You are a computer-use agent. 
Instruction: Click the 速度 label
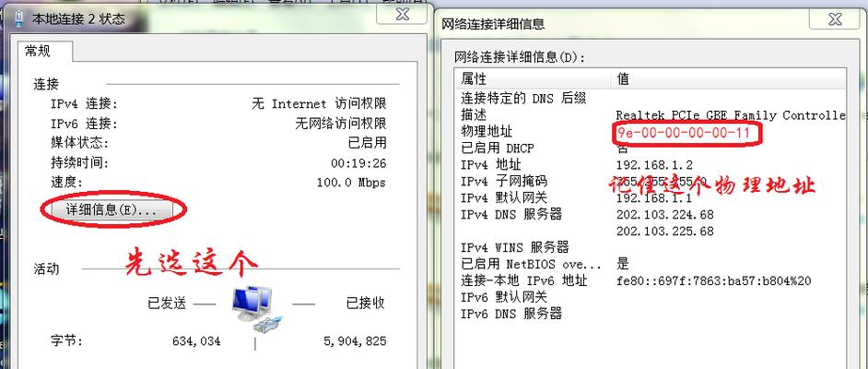(66, 182)
